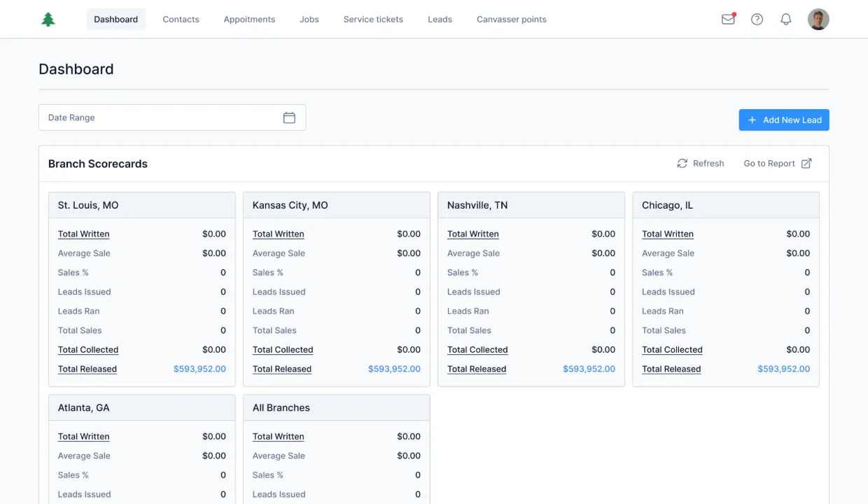Click Leads Issued in Kansas City card
The width and height of the screenshot is (868, 504).
point(279,292)
